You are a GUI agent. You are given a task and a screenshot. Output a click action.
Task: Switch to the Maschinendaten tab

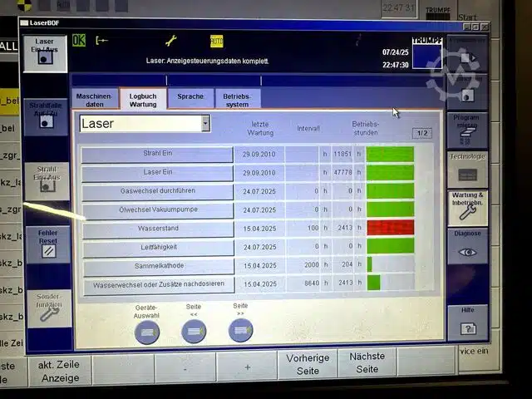coord(94,100)
